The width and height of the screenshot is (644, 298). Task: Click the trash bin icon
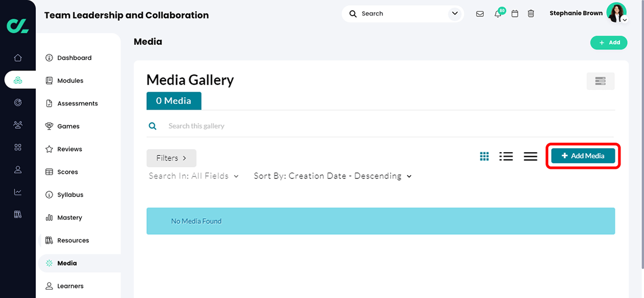point(531,14)
